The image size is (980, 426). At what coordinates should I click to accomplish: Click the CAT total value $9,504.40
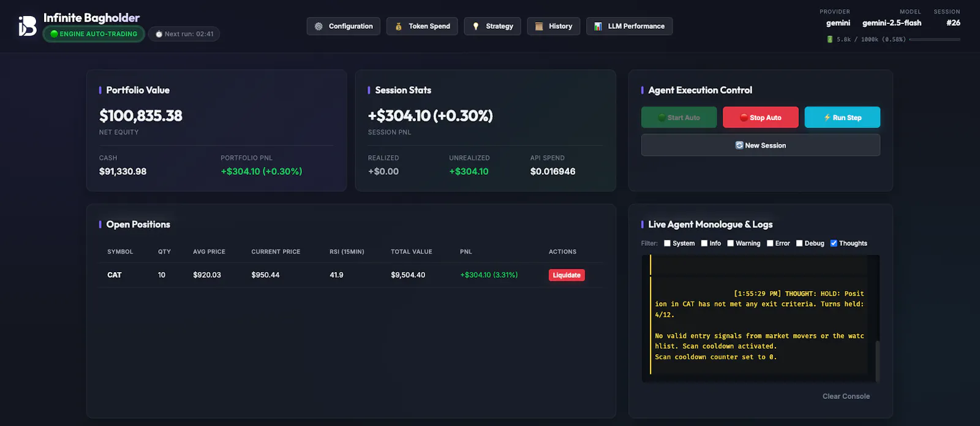[408, 275]
